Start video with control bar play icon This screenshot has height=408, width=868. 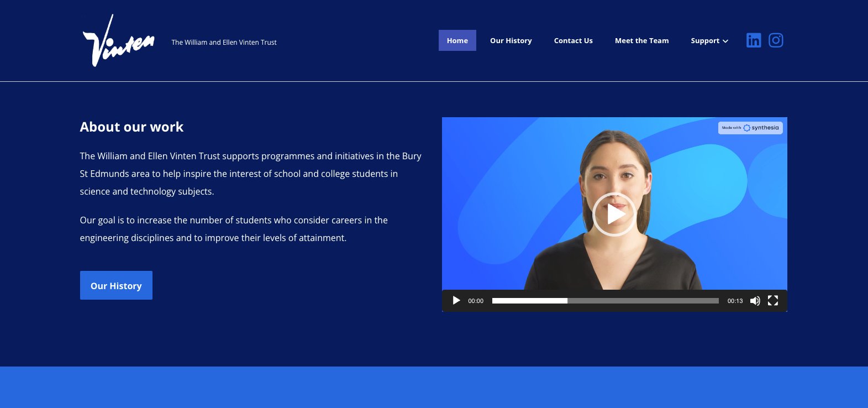coord(456,301)
